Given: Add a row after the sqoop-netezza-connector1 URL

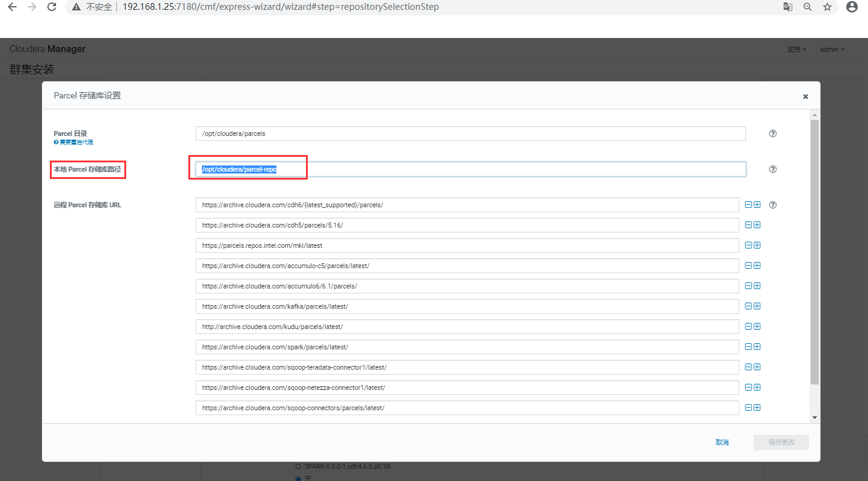Looking at the screenshot, I should 757,388.
